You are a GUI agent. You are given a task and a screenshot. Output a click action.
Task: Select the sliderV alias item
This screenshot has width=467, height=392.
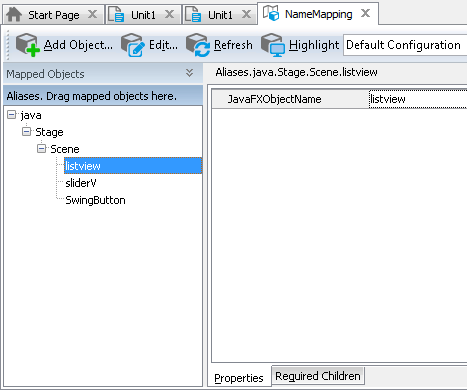point(81,183)
